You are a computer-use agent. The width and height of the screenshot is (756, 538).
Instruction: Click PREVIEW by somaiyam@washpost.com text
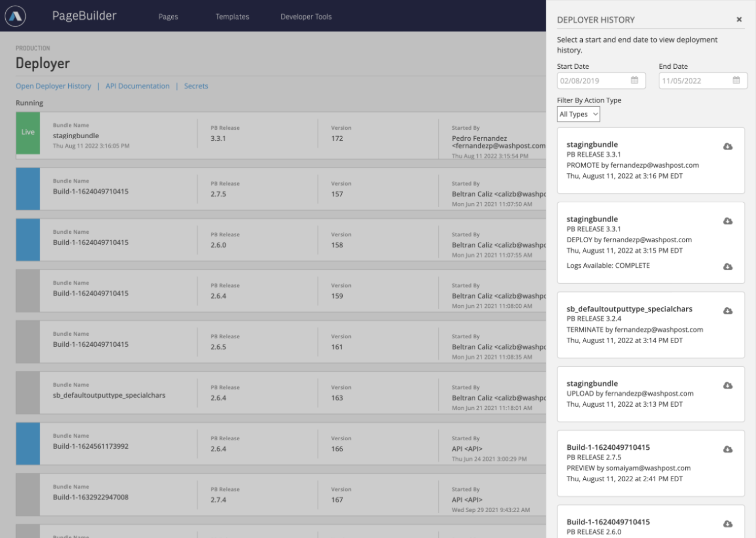[x=628, y=468]
